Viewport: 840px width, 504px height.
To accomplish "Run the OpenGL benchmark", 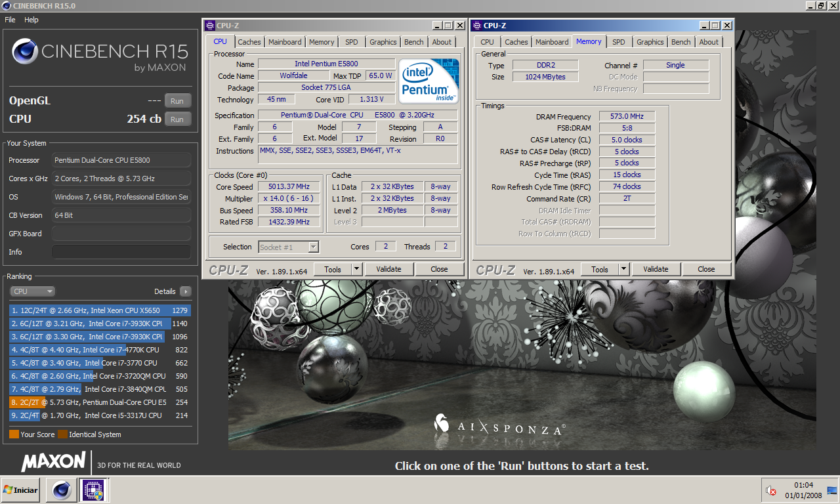I will 178,101.
